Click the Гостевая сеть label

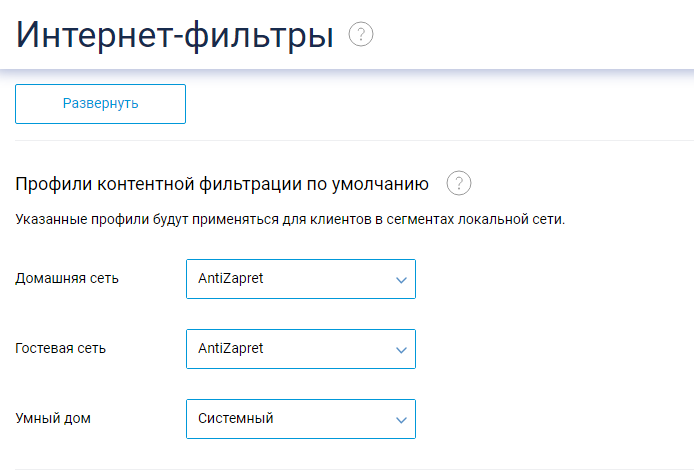[61, 348]
